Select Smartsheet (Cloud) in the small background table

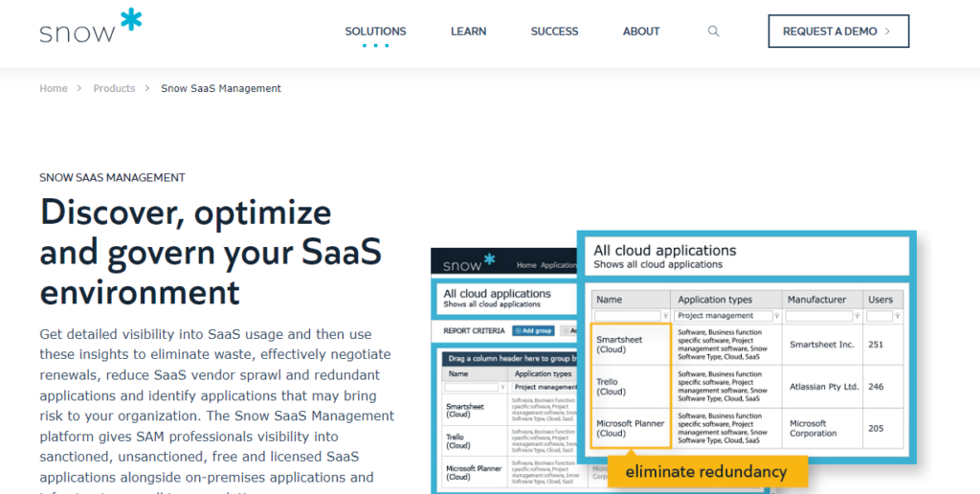coord(465,410)
